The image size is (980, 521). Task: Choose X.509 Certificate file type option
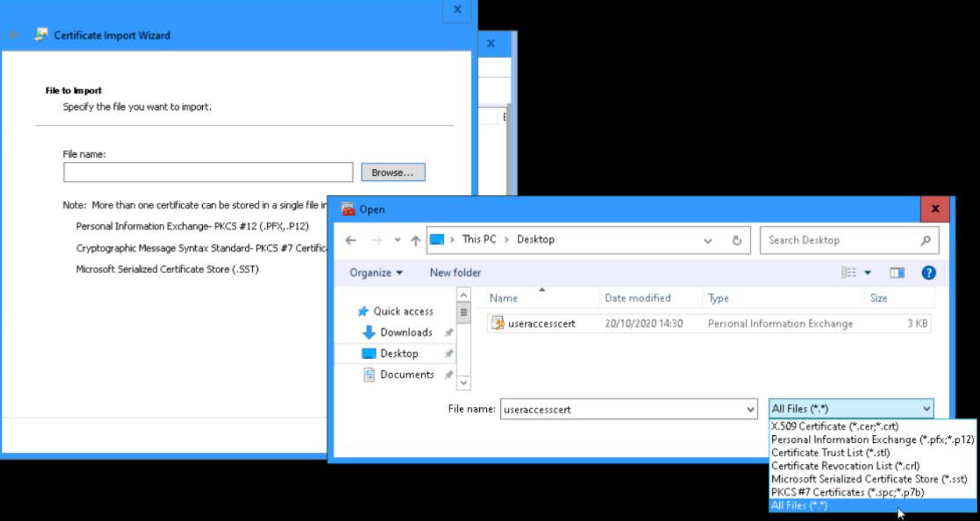835,426
